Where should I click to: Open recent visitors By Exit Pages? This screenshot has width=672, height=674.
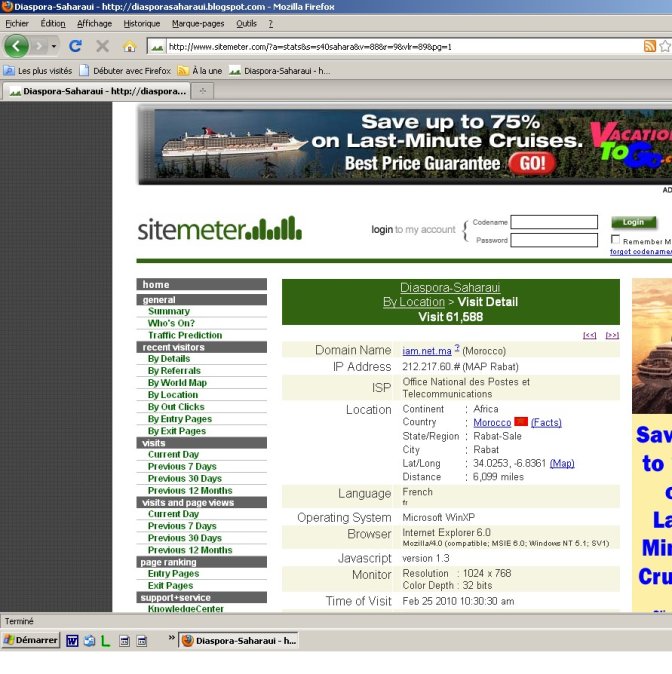click(x=177, y=431)
